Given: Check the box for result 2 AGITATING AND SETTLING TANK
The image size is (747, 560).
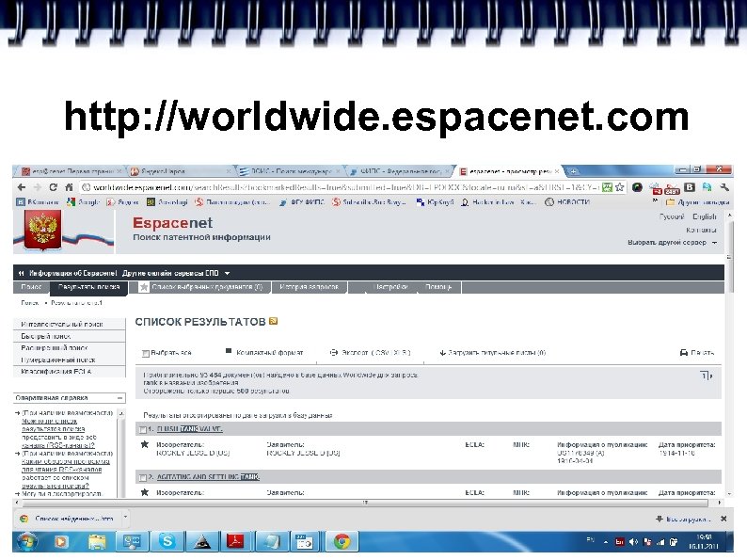Looking at the screenshot, I should click(x=142, y=477).
